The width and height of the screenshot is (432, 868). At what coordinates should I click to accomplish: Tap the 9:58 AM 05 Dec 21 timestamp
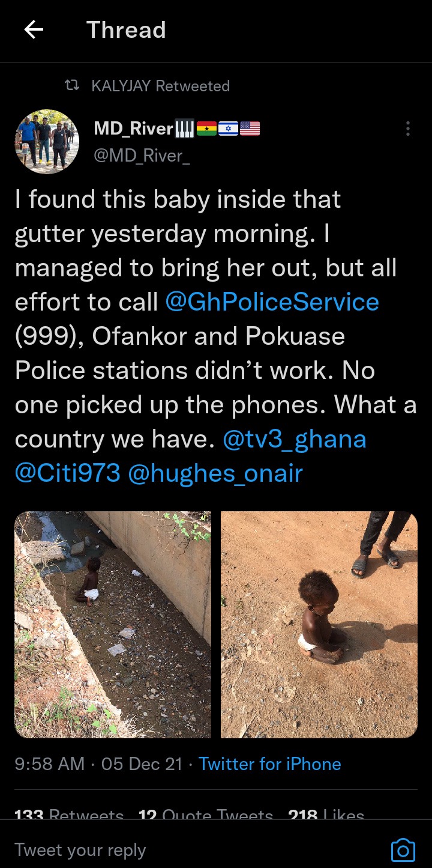tap(98, 764)
